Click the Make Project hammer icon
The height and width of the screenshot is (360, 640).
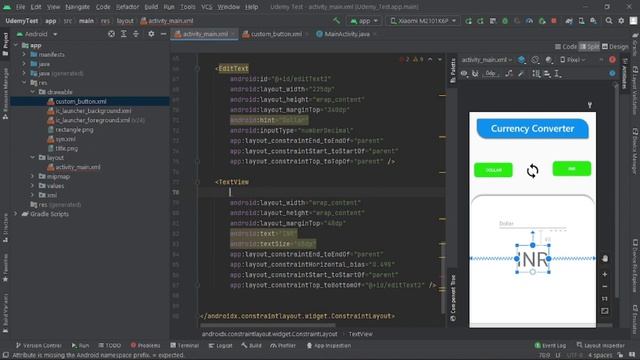[x=336, y=20]
